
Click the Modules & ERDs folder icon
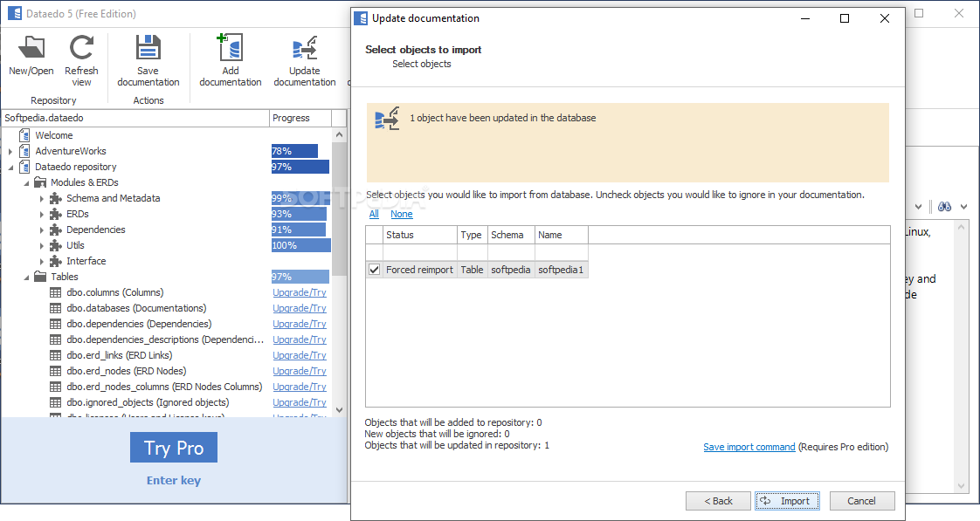click(40, 182)
